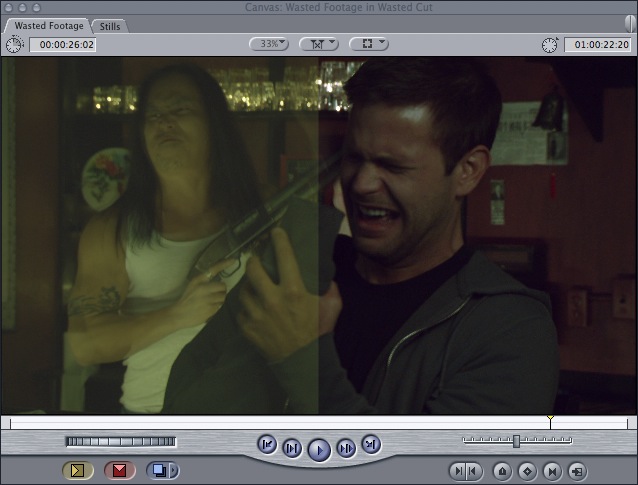Click the red Overwrite edit button
Viewport: 638px width, 485px height.
(120, 471)
